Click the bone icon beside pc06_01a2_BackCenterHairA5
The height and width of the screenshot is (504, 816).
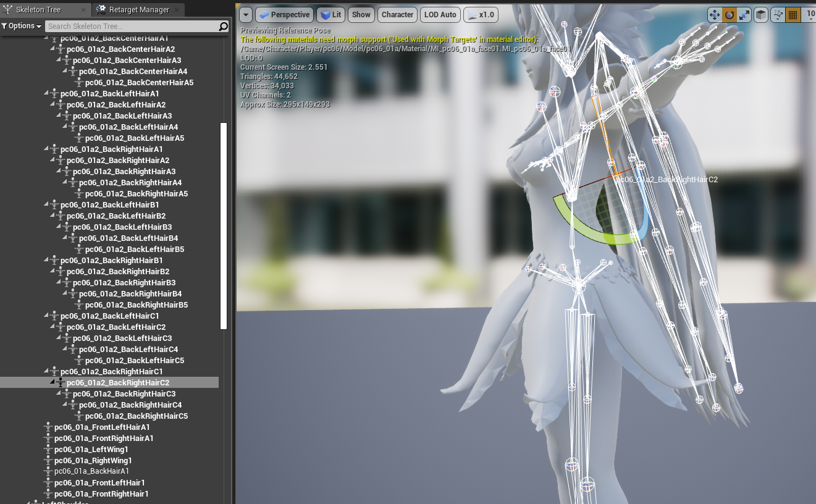[x=79, y=83]
